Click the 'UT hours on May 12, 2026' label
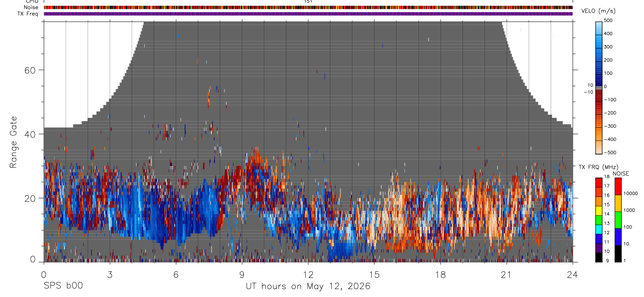Image resolution: width=644 pixels, height=297 pixels. (308, 287)
